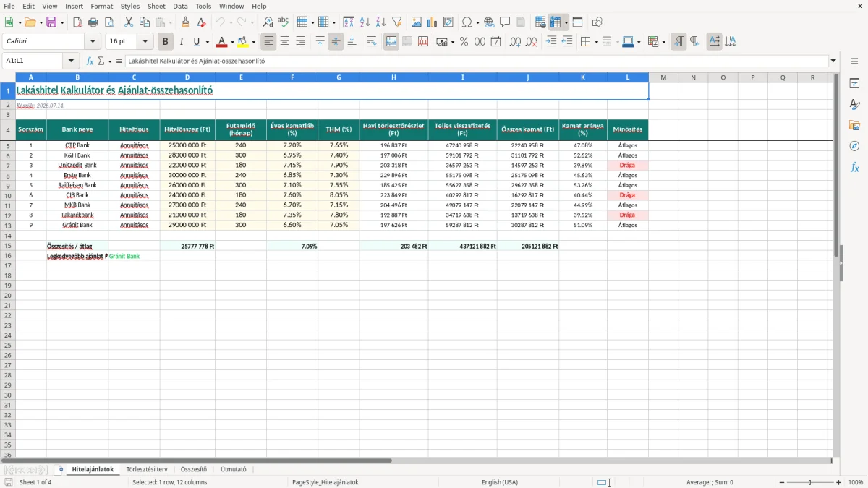Toggle Print Preview
This screenshot has width=868, height=488.
[x=109, y=22]
